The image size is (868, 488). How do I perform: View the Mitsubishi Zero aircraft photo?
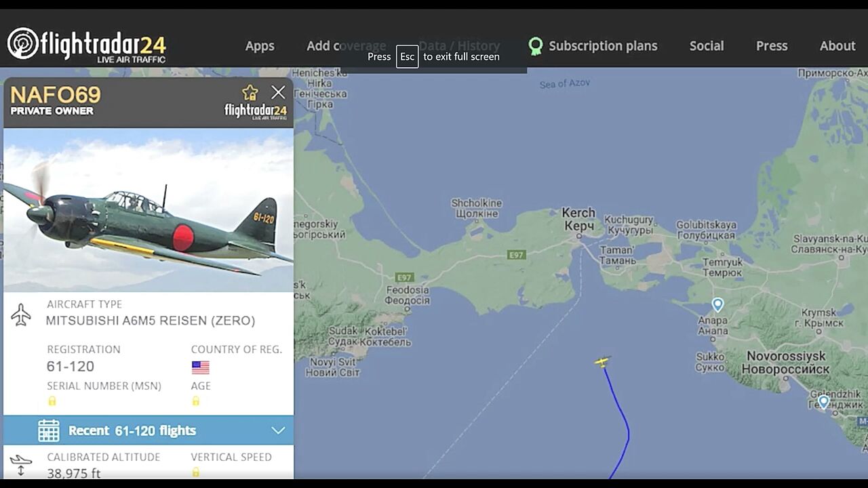coord(149,210)
